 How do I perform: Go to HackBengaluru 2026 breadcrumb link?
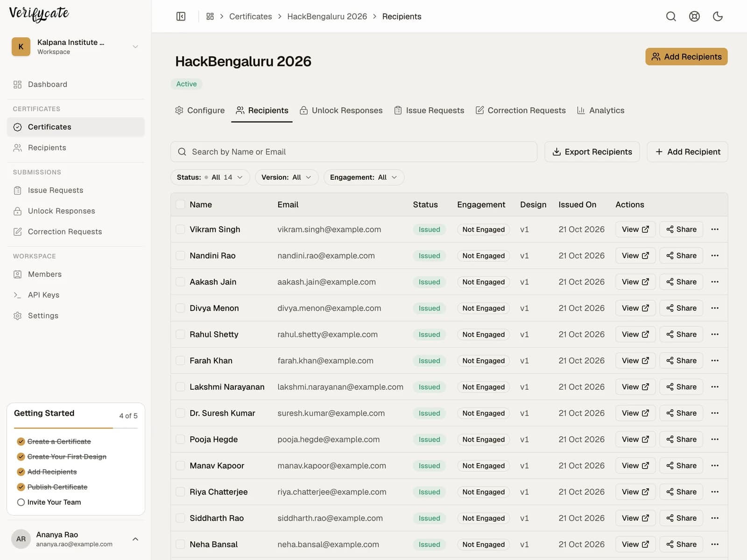point(327,16)
